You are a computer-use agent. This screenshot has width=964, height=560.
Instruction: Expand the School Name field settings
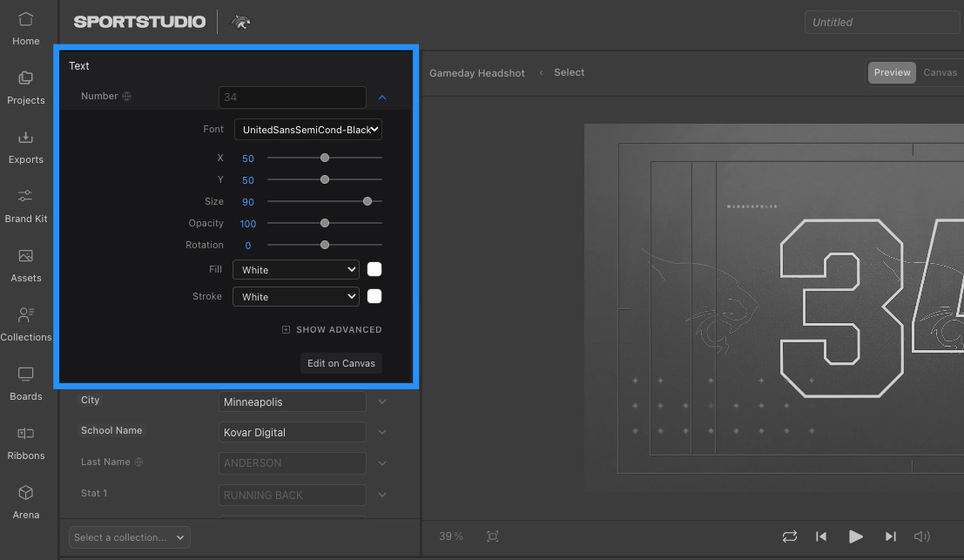(x=382, y=433)
